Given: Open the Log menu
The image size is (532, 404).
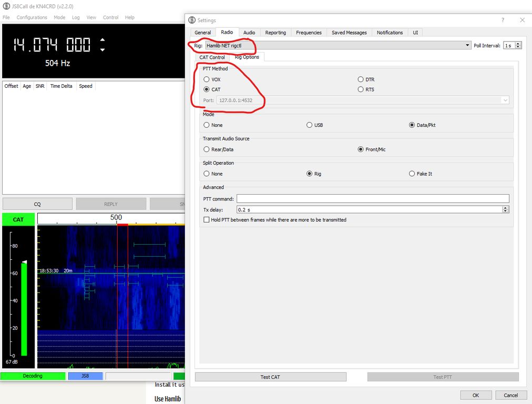Looking at the screenshot, I should pyautogui.click(x=76, y=17).
